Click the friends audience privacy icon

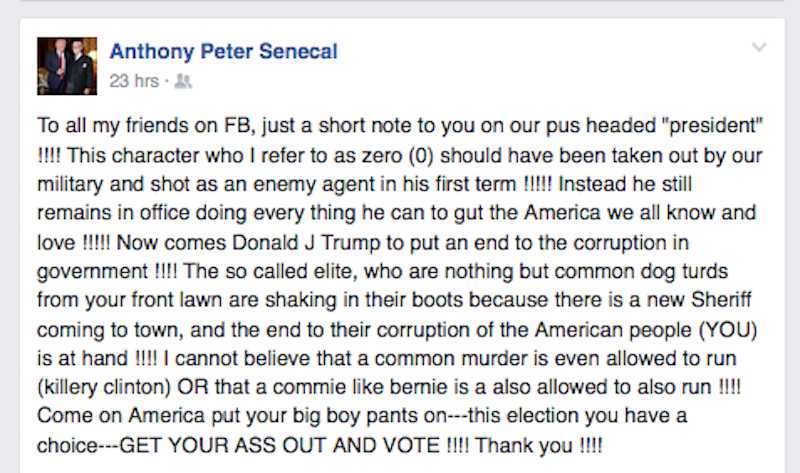tap(183, 81)
